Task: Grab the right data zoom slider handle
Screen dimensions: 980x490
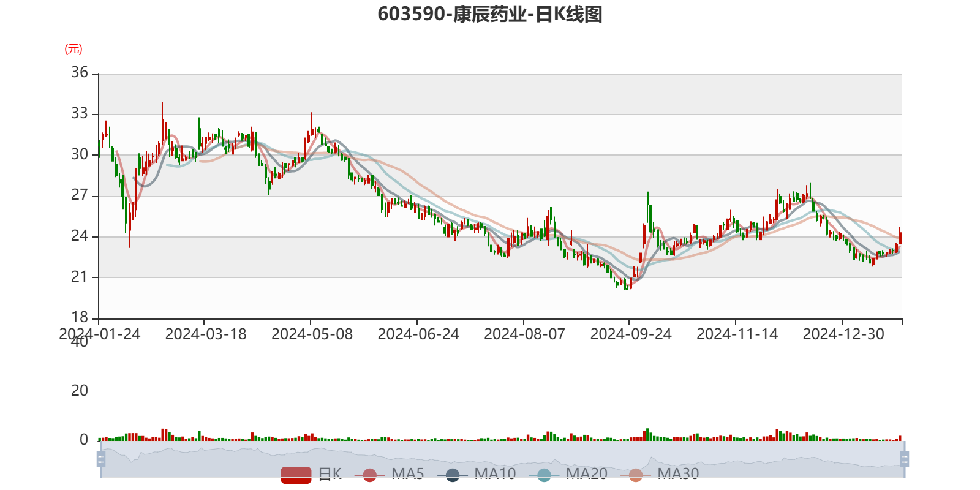Action: click(x=905, y=459)
